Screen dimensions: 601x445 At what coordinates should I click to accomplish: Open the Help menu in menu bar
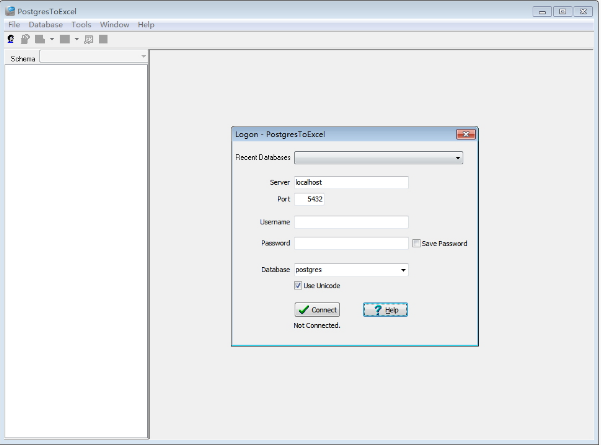[146, 25]
